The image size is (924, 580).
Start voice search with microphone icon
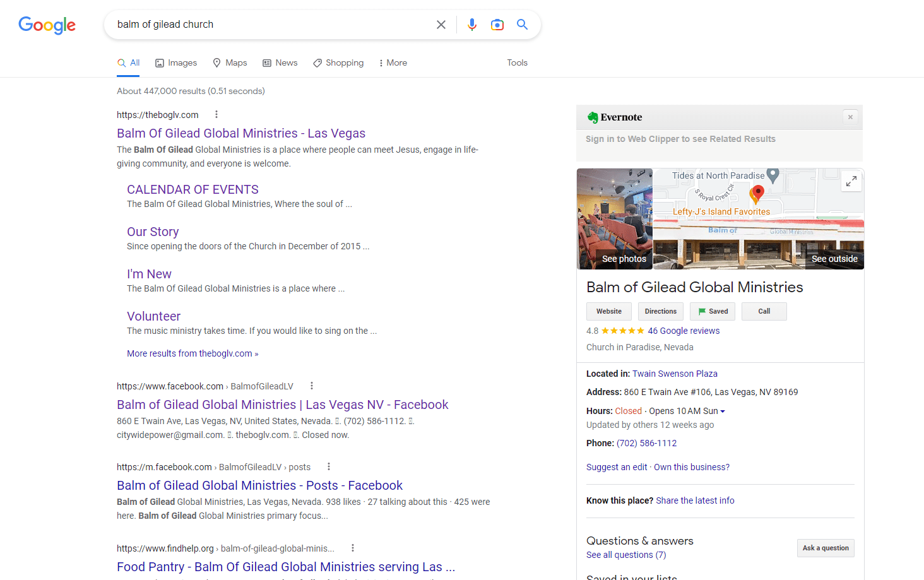tap(472, 25)
